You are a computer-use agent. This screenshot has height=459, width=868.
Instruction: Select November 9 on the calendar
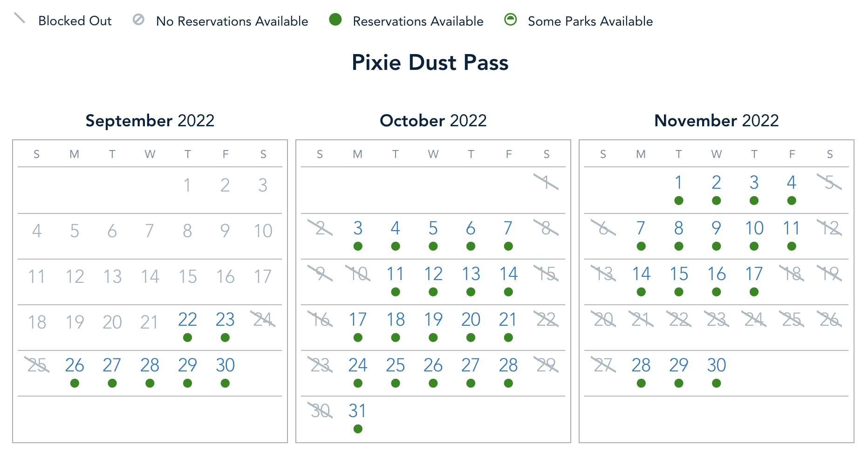[x=717, y=228]
